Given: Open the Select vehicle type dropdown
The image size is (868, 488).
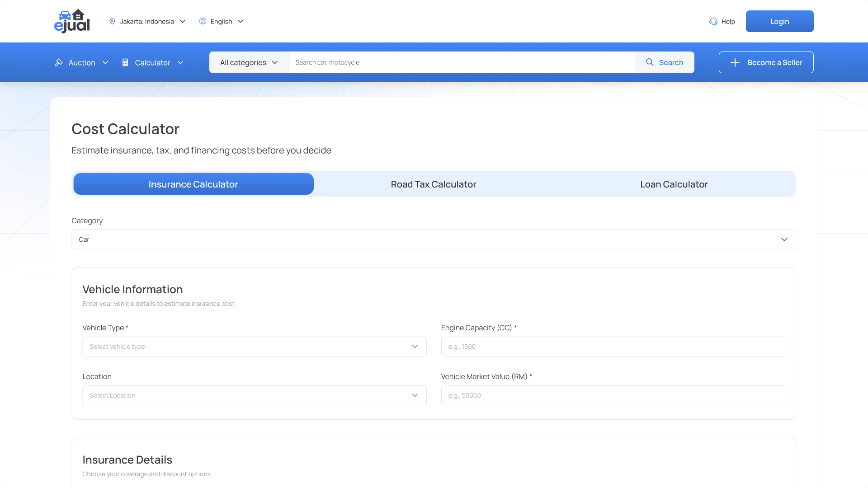Looking at the screenshot, I should pyautogui.click(x=254, y=347).
